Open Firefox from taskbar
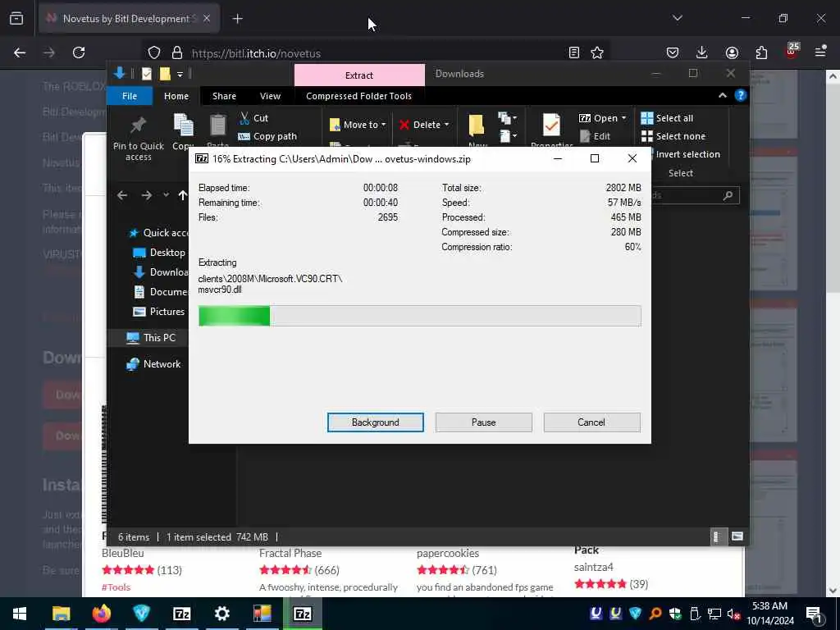 101,614
